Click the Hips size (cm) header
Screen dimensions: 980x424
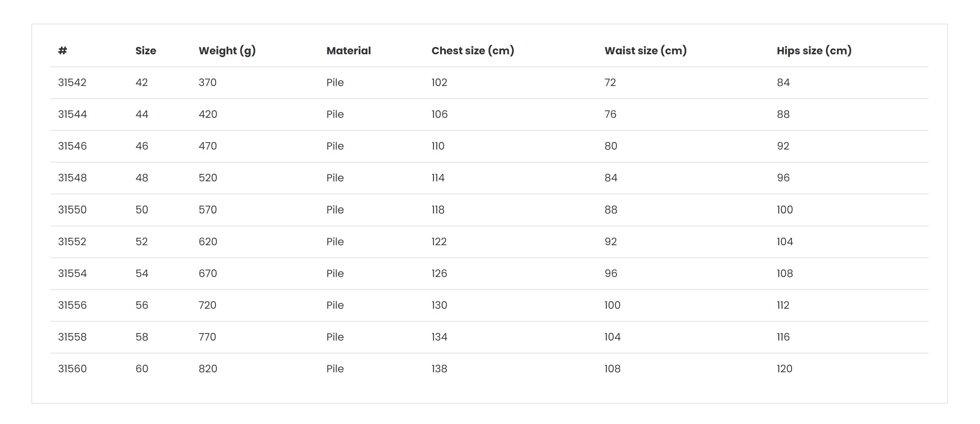coord(814,51)
